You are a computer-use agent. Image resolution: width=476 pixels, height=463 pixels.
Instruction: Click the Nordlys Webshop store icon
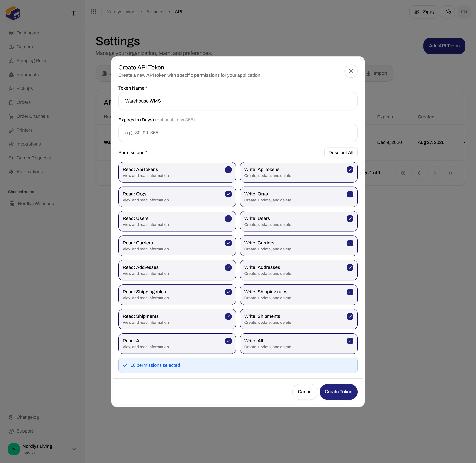[12, 204]
